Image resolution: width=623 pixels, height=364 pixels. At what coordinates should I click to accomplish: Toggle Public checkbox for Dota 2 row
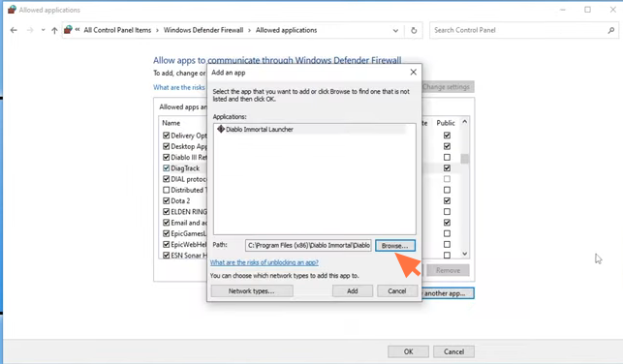click(x=447, y=200)
